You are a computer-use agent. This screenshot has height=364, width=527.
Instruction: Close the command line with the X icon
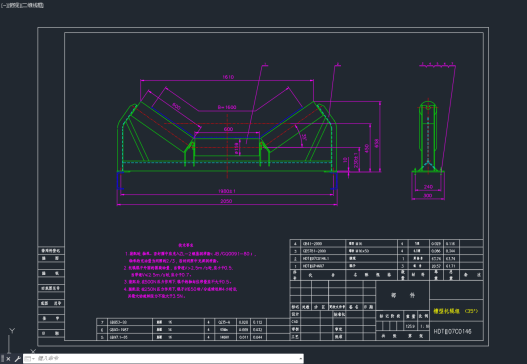pos(8,359)
